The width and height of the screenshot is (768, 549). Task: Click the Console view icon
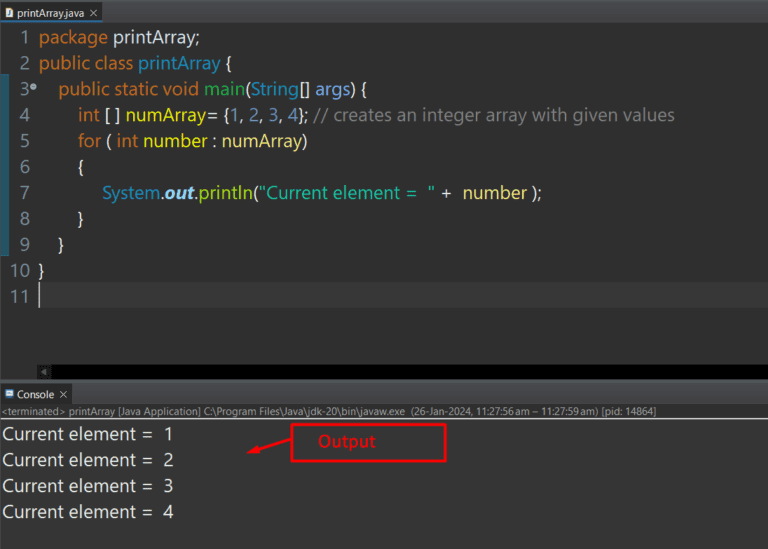(x=9, y=394)
